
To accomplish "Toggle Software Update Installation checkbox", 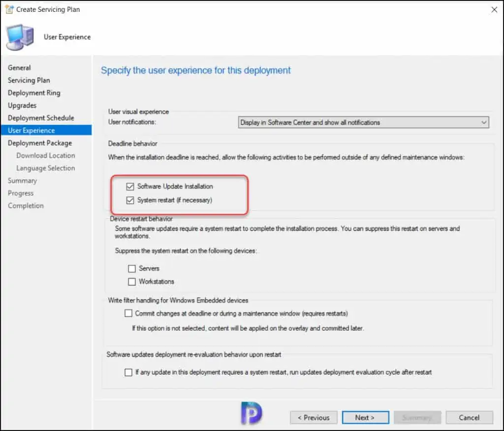I will pos(130,186).
